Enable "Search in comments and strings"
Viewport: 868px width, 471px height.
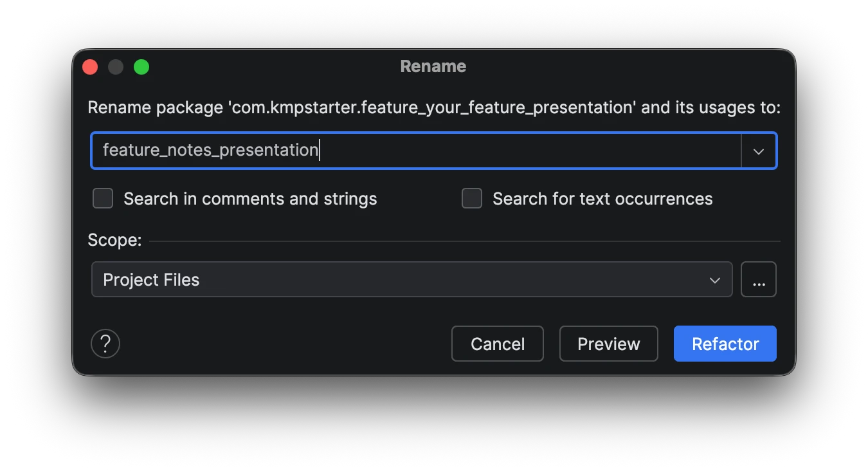point(102,198)
